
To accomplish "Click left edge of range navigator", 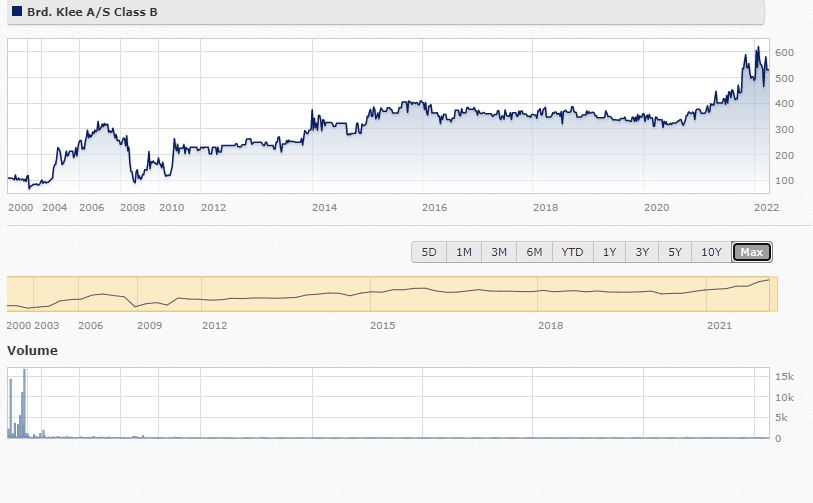I will pyautogui.click(x=9, y=293).
